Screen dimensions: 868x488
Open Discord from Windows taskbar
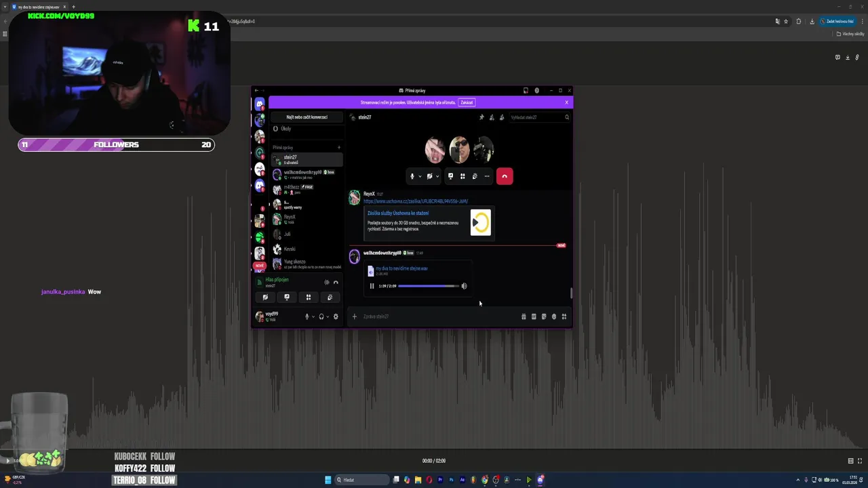pos(540,480)
